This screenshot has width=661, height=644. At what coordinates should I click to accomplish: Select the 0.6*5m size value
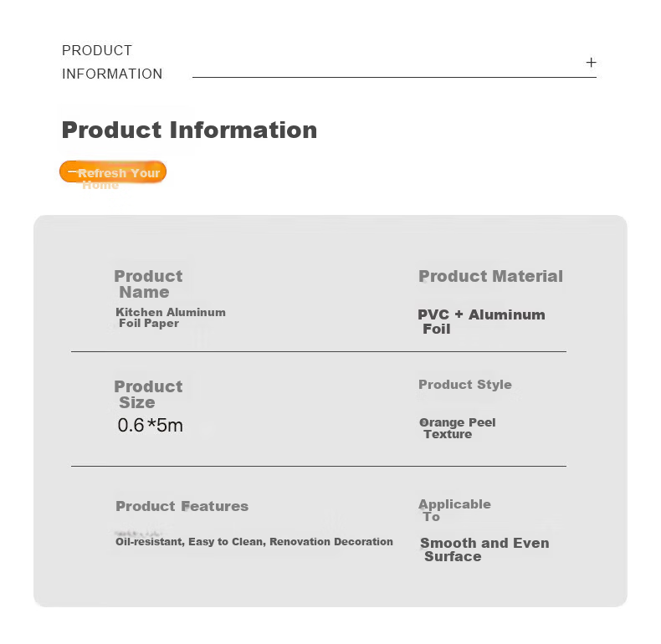[x=151, y=425]
